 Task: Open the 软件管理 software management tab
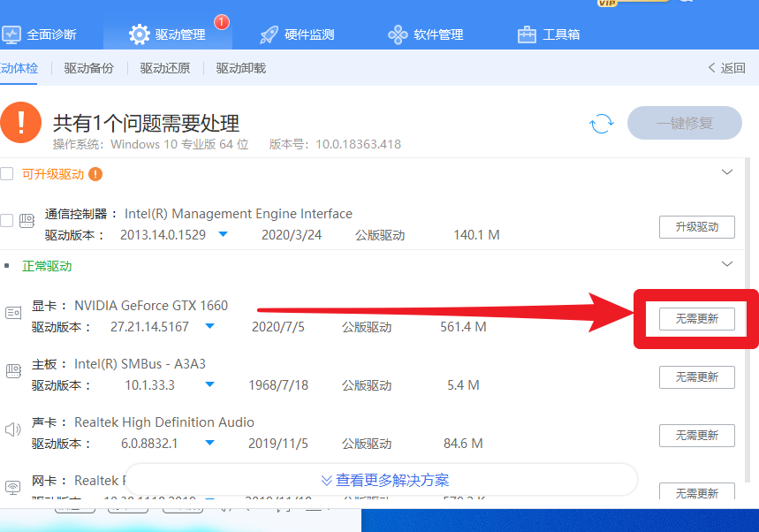pos(426,34)
